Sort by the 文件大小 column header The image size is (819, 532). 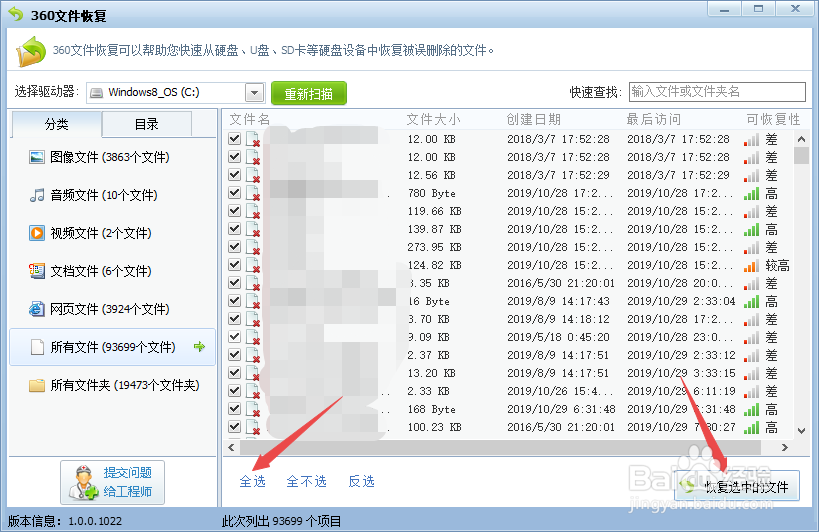(x=434, y=120)
